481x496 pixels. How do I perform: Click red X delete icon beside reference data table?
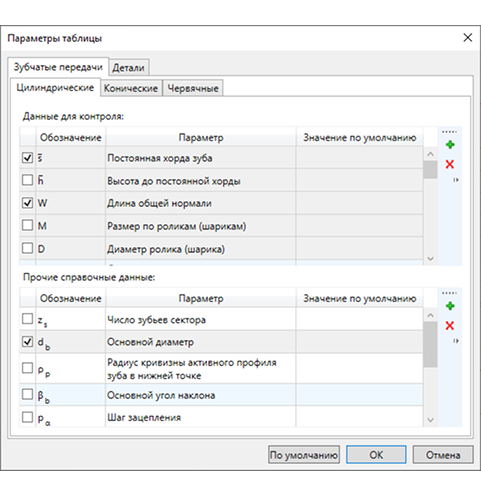coord(450,325)
